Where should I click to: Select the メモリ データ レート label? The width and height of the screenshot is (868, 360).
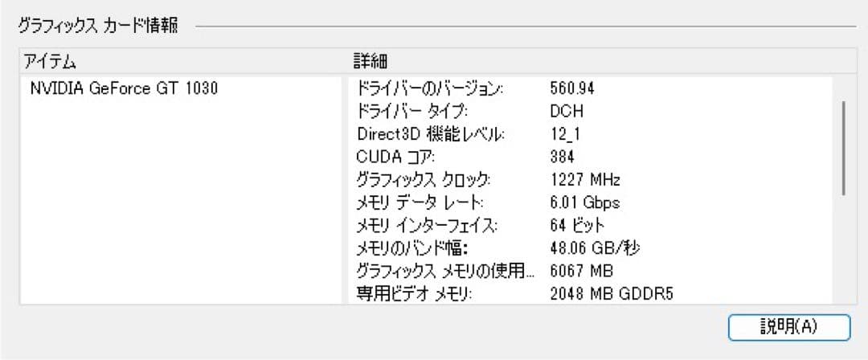420,202
